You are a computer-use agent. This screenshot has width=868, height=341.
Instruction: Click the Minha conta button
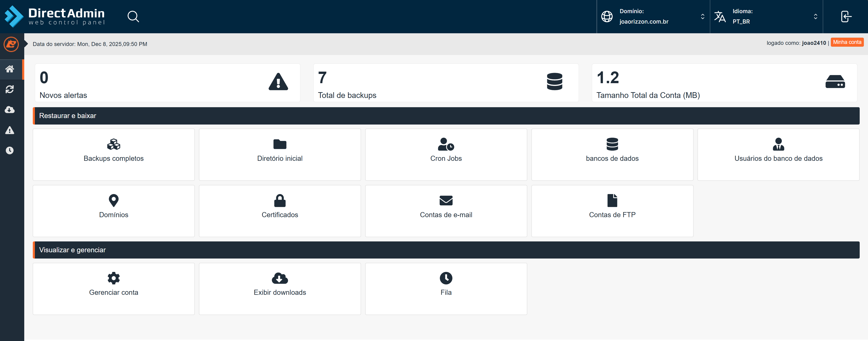click(x=847, y=42)
